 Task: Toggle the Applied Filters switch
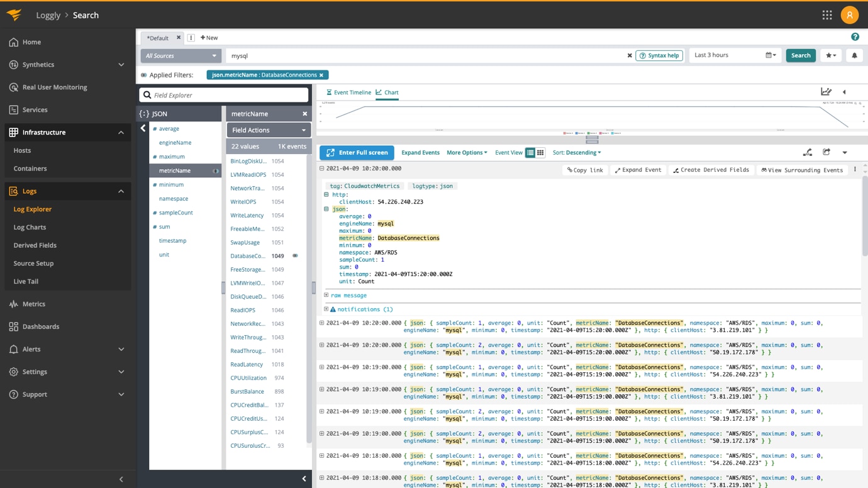[x=144, y=75]
